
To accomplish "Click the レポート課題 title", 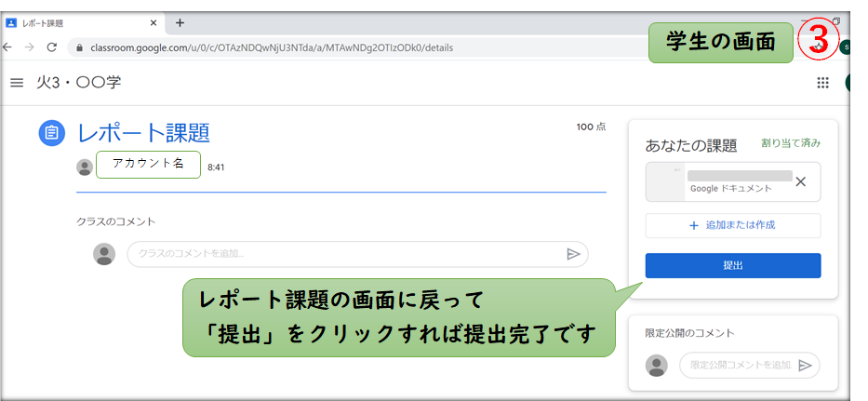I will coord(143,133).
